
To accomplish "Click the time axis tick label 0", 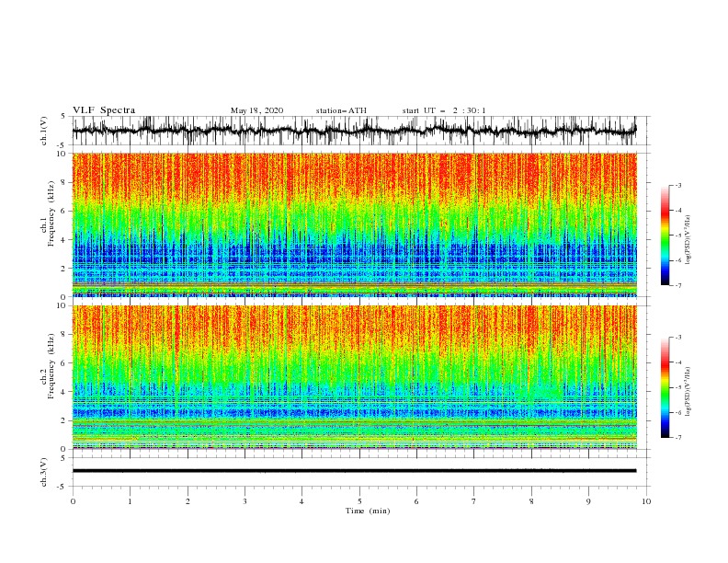I will 73,501.
